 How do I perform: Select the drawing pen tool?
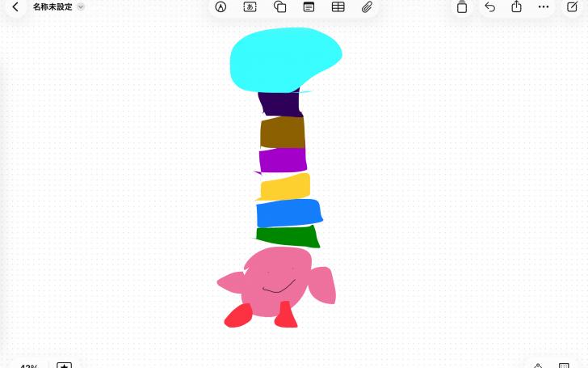[x=220, y=6]
